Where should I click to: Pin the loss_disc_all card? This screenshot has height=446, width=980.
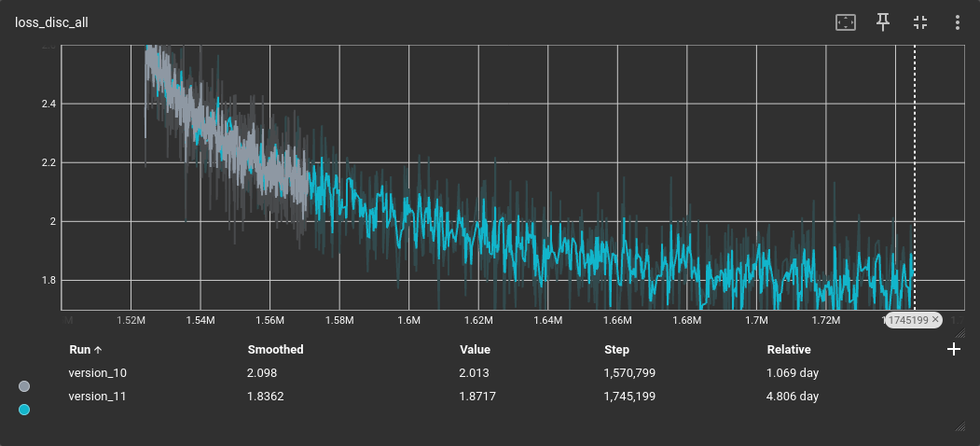[x=883, y=22]
